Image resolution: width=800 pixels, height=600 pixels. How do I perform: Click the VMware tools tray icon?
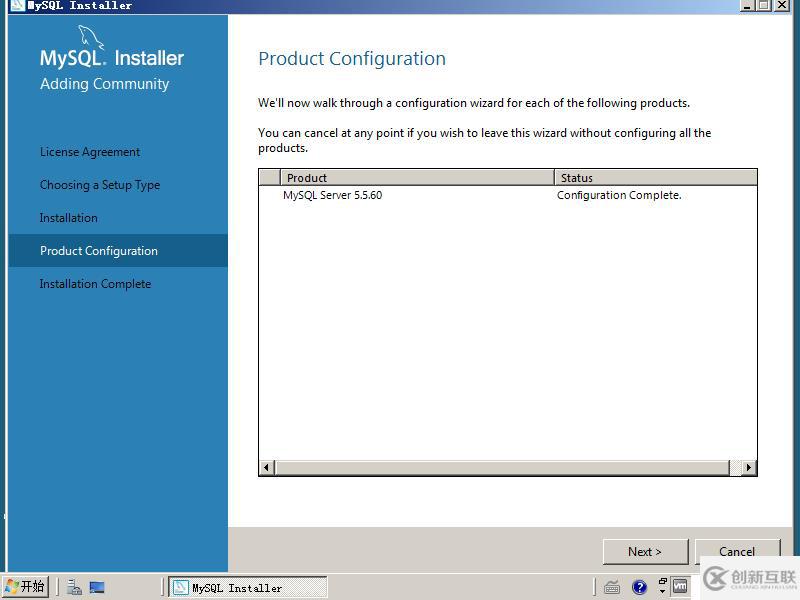(680, 586)
